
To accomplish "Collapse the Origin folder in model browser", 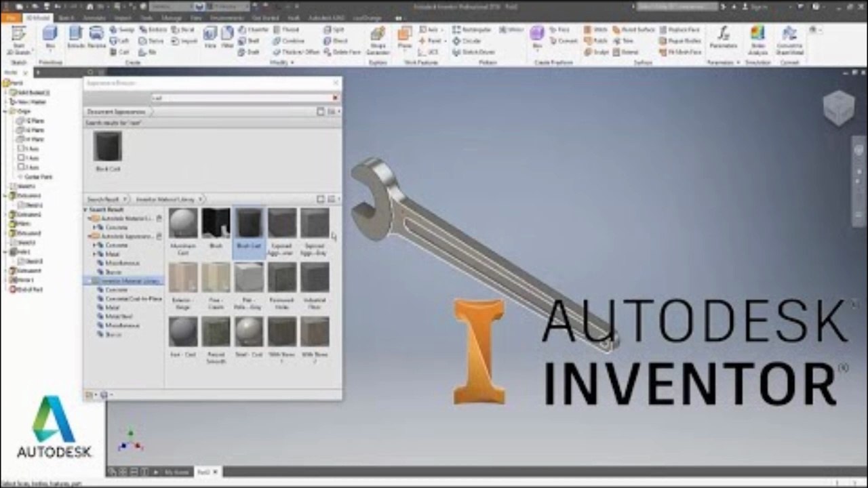I will tap(6, 111).
